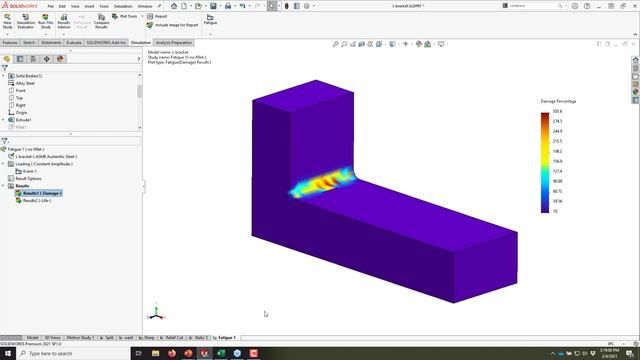
Task: Switch to SOLIDWORKS Add-Ins tab
Action: pyautogui.click(x=106, y=42)
